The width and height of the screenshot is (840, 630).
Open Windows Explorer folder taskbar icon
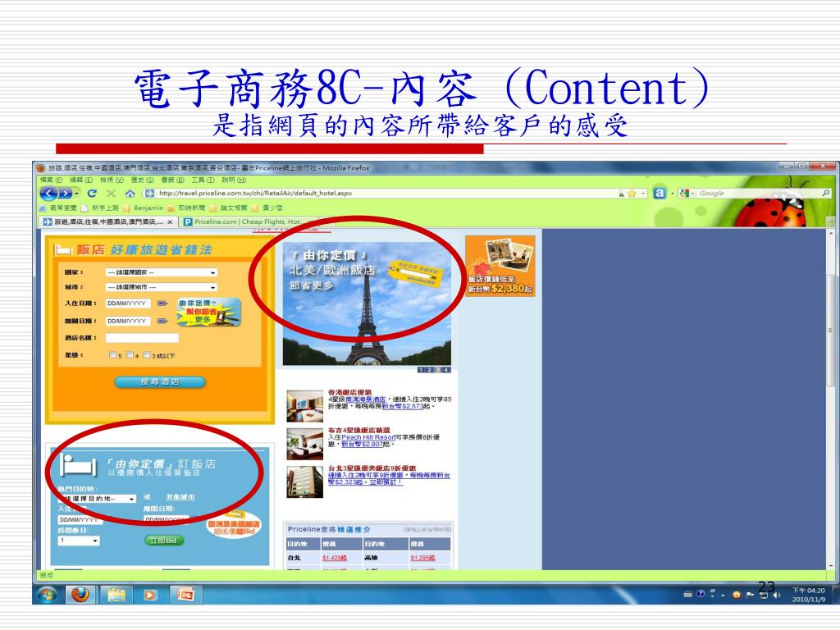(116, 595)
